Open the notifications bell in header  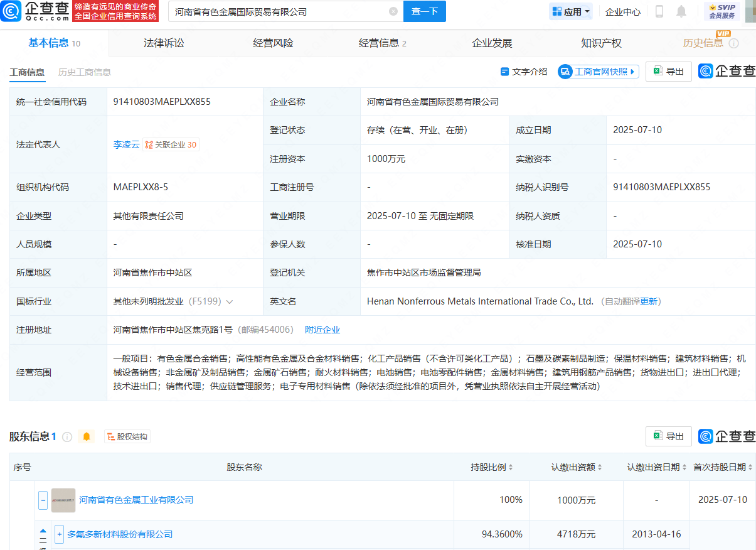[x=681, y=11]
